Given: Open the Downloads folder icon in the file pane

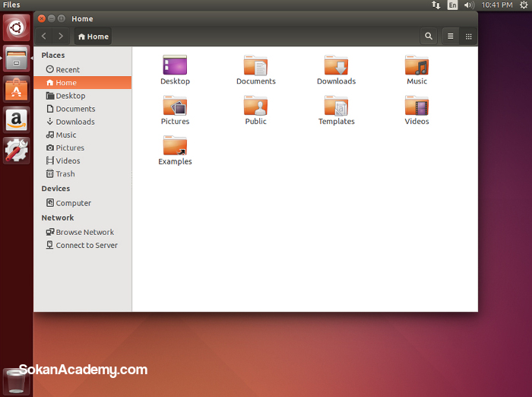Looking at the screenshot, I should [x=336, y=65].
